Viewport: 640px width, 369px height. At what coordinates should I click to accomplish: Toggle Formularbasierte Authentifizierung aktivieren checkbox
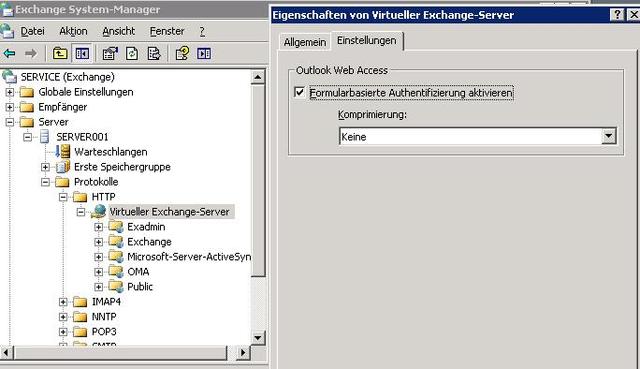(299, 92)
